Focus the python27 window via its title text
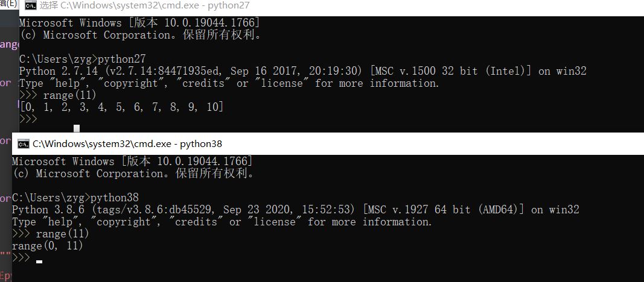 [144, 6]
